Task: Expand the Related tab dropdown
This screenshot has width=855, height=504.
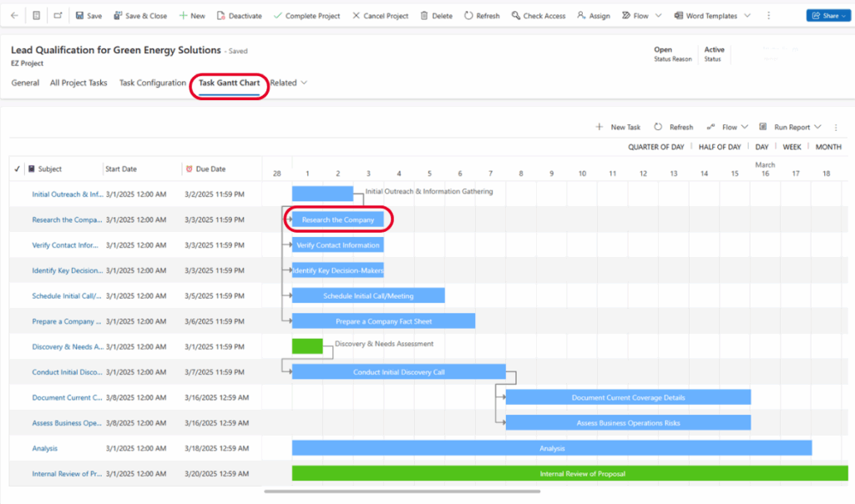Action: click(x=304, y=83)
